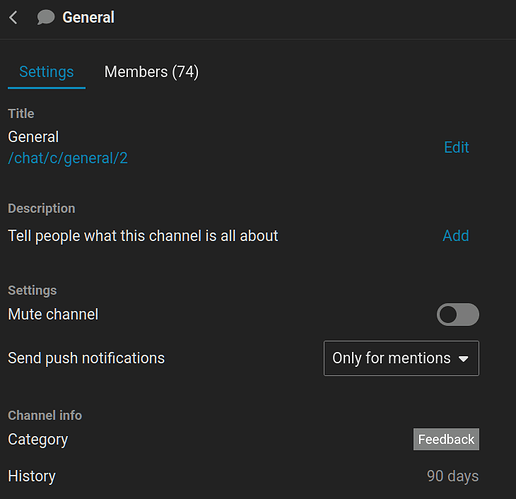This screenshot has width=516, height=499.
Task: Click the Feedback category badge
Action: coord(446,439)
